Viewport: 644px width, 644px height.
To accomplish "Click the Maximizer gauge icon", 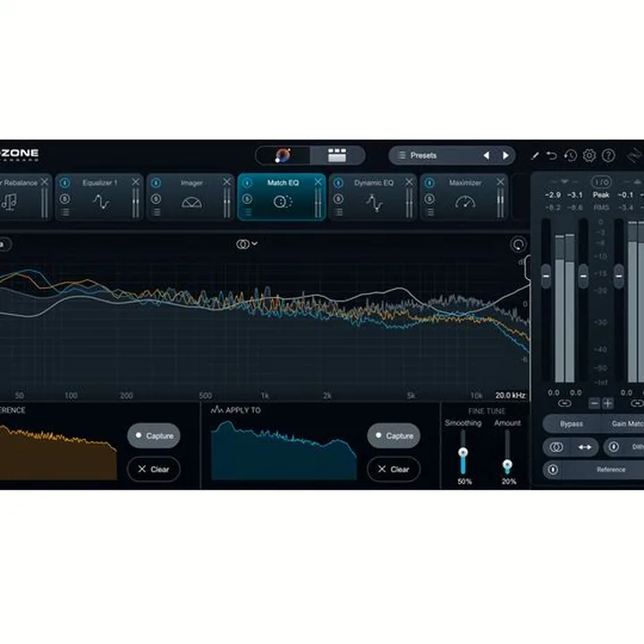I will [465, 202].
